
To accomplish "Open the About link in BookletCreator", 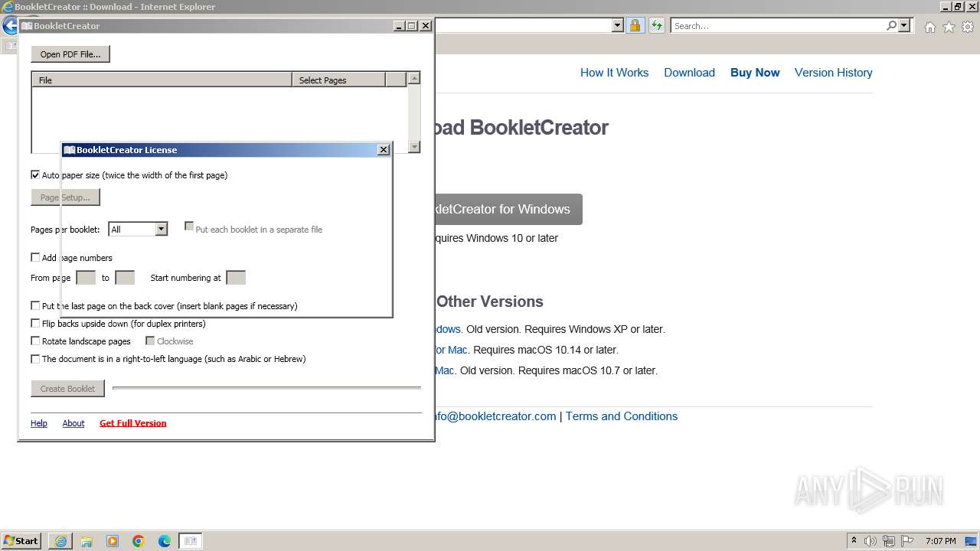I will tap(73, 423).
